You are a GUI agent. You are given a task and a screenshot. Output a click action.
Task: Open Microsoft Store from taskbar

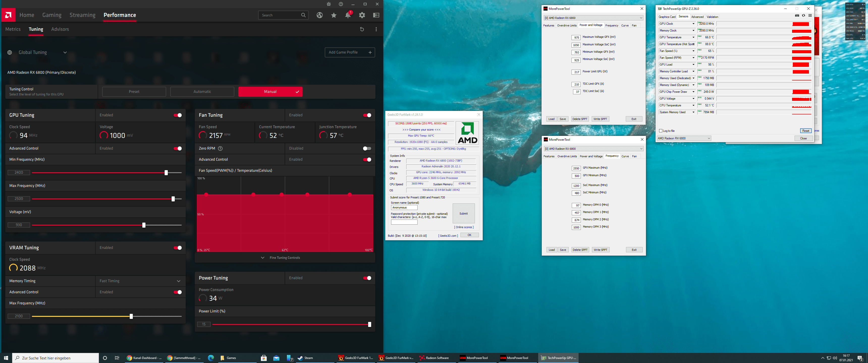[x=264, y=358]
